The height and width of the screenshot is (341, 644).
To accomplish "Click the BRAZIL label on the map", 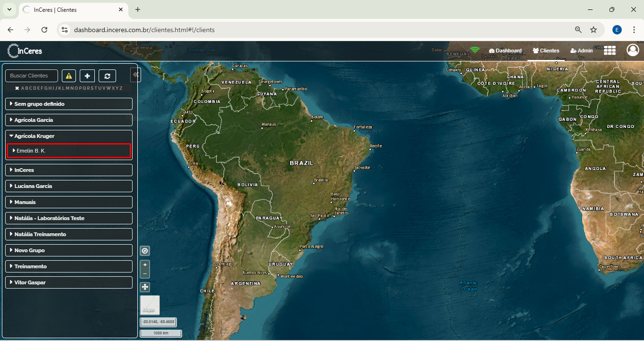I will pos(301,163).
